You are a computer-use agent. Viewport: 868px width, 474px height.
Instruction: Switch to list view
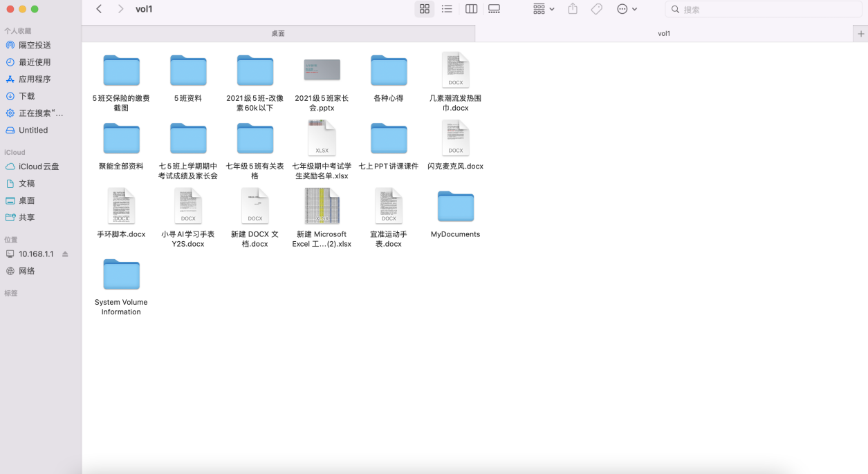[447, 9]
